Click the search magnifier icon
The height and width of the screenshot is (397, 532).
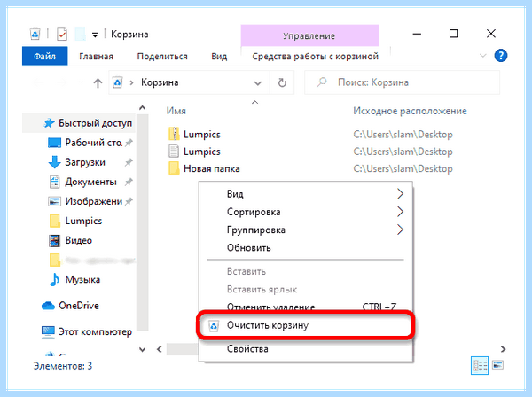click(x=321, y=82)
